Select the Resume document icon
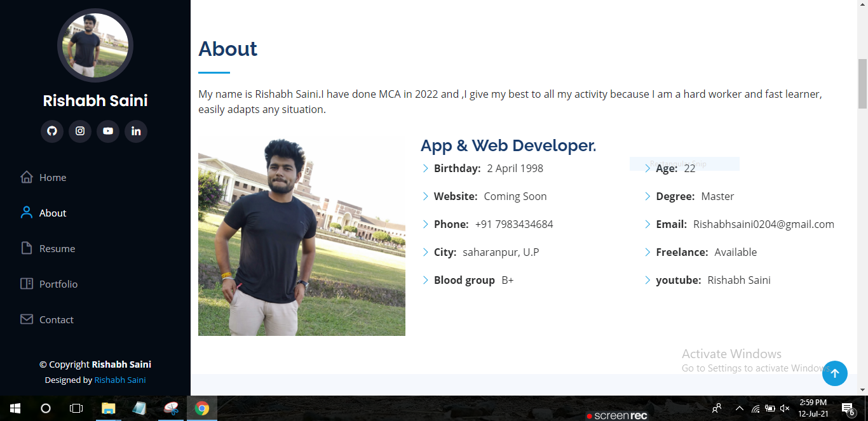The height and width of the screenshot is (421, 868). point(27,248)
